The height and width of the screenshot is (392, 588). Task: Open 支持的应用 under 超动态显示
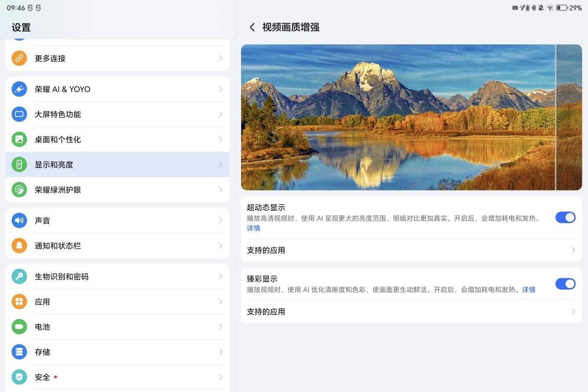click(412, 251)
